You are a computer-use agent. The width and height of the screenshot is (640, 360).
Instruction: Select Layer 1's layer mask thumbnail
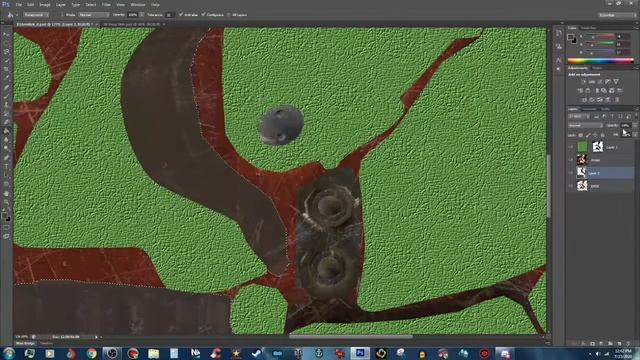click(598, 147)
